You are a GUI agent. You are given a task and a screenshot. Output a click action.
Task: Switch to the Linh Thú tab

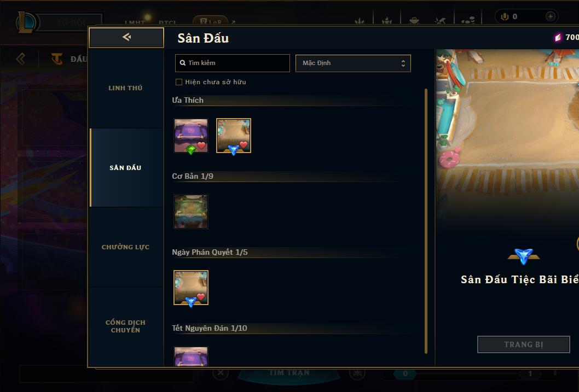tap(125, 88)
